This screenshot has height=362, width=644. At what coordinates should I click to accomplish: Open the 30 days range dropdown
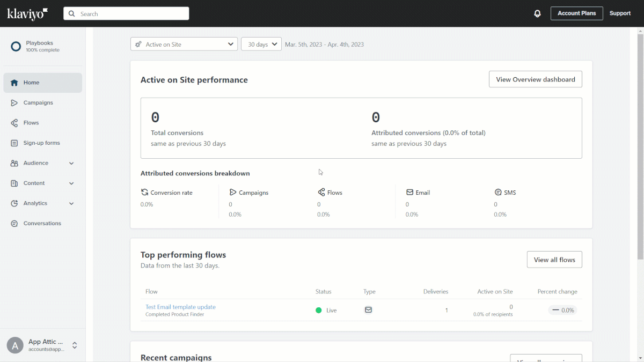click(261, 45)
